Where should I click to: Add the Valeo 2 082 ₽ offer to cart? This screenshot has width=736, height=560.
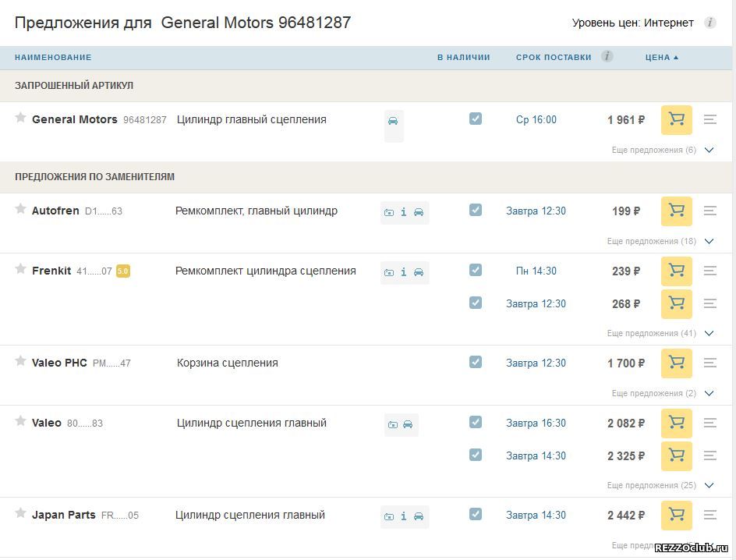coord(677,423)
